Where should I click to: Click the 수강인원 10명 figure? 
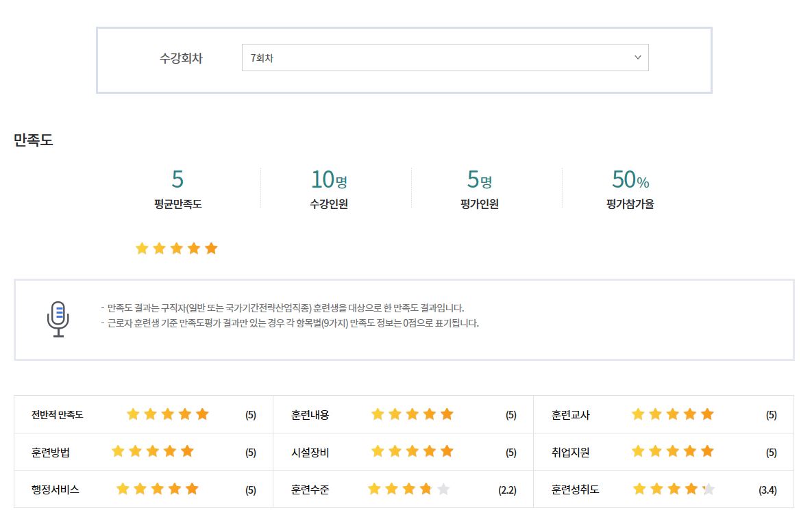(329, 179)
